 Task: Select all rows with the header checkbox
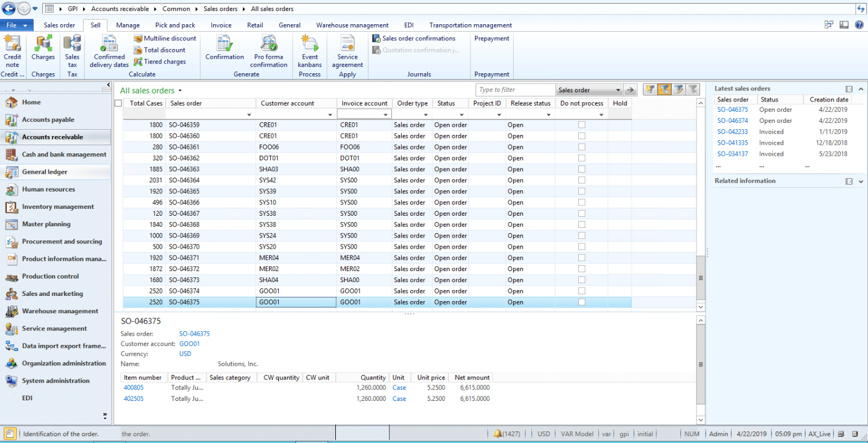click(x=118, y=103)
